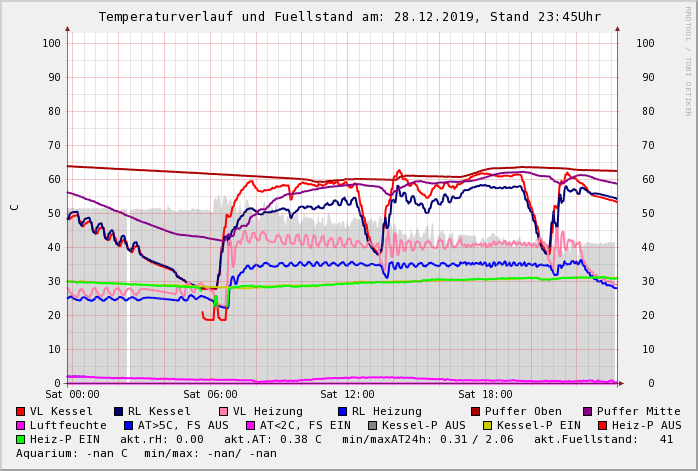Click the Sat 06:00 time axis label
698x471 pixels.
pyautogui.click(x=210, y=395)
